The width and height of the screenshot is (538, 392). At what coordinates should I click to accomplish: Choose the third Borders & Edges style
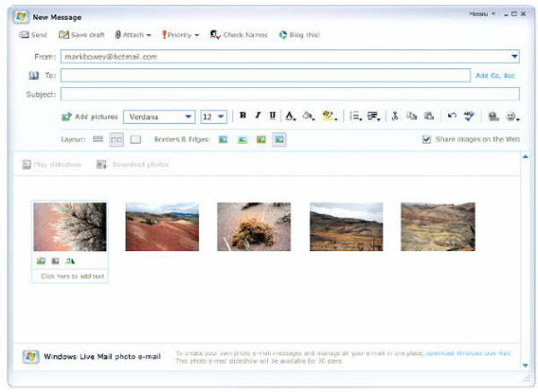pyautogui.click(x=261, y=139)
